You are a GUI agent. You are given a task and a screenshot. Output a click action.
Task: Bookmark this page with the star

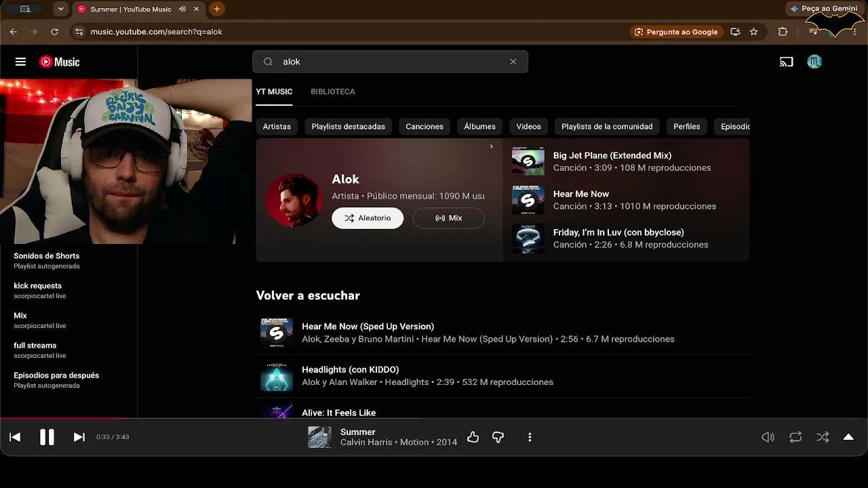click(x=753, y=32)
